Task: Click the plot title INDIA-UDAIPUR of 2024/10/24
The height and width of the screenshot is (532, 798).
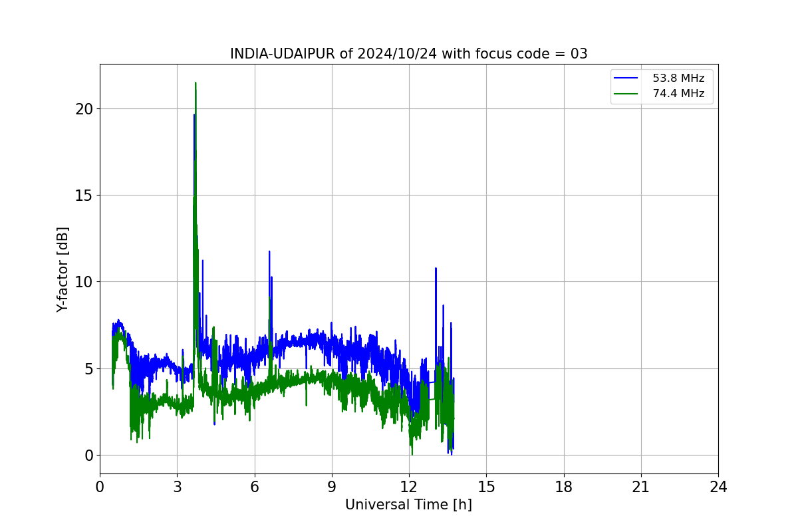Action: (408, 54)
